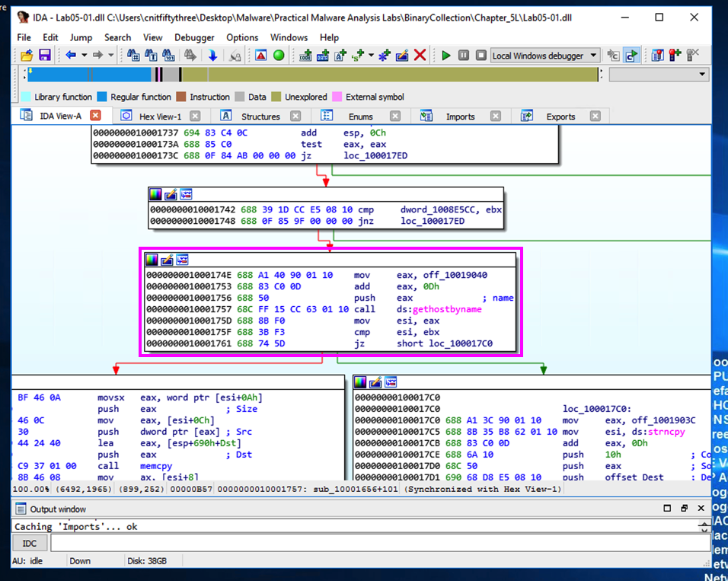This screenshot has width=728, height=581.
Task: Expand the back-arrow history dropdown
Action: click(84, 56)
